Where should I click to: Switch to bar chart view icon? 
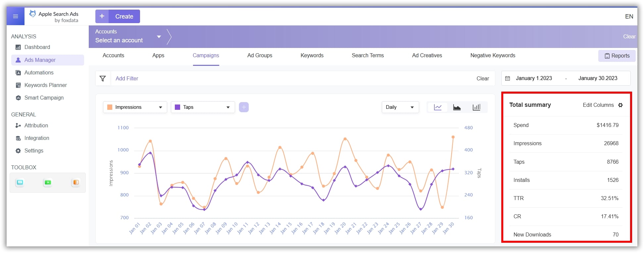(x=476, y=107)
